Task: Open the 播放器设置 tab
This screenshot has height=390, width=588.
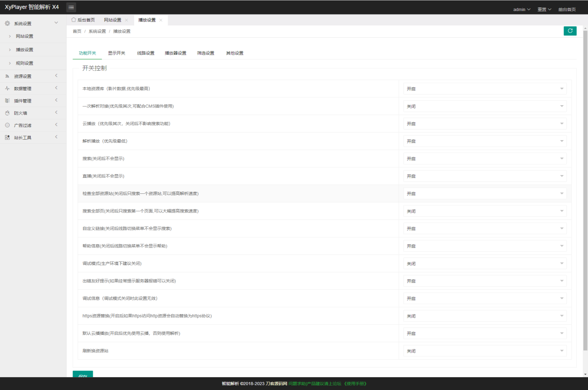Action: (x=175, y=53)
